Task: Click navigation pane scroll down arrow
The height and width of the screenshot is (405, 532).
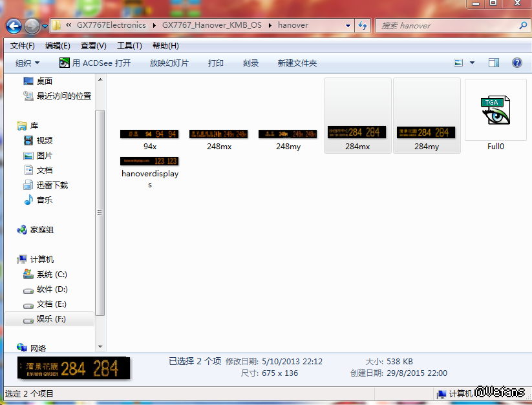Action: pos(100,347)
